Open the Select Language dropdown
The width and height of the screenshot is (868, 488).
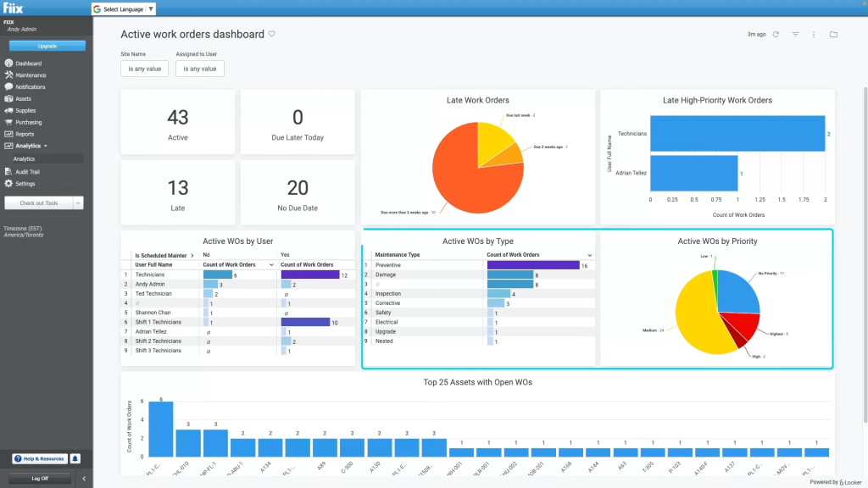click(121, 8)
